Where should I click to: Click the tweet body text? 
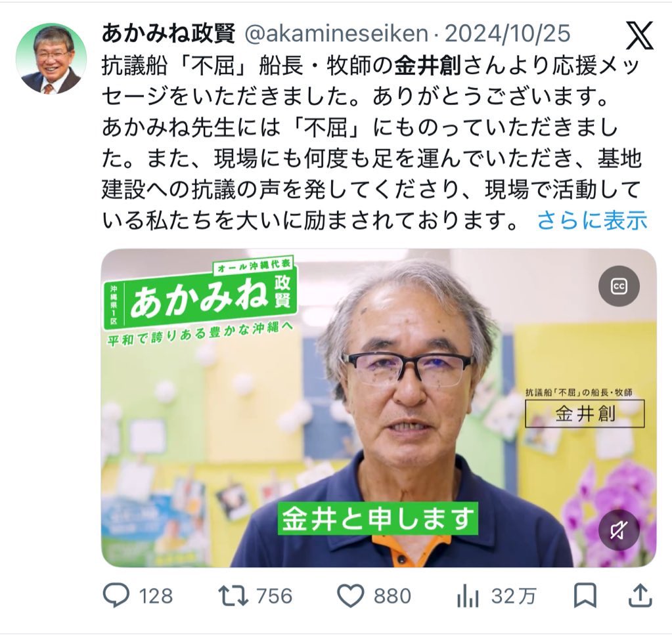[x=372, y=144]
